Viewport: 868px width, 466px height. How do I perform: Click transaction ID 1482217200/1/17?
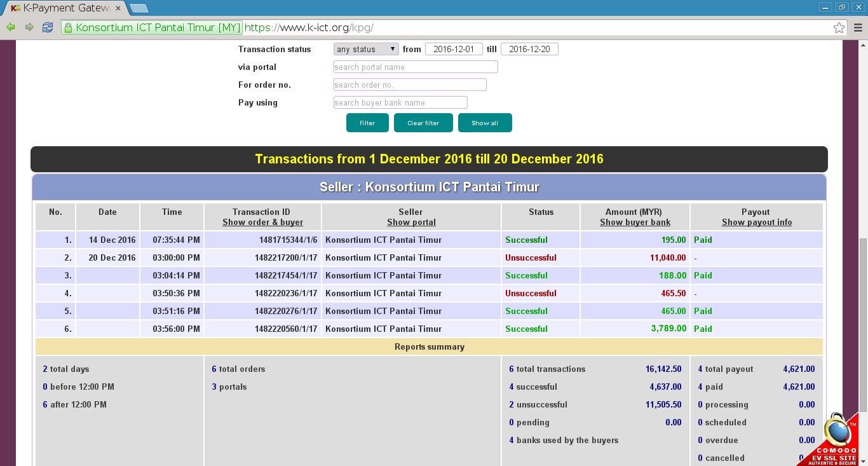286,257
